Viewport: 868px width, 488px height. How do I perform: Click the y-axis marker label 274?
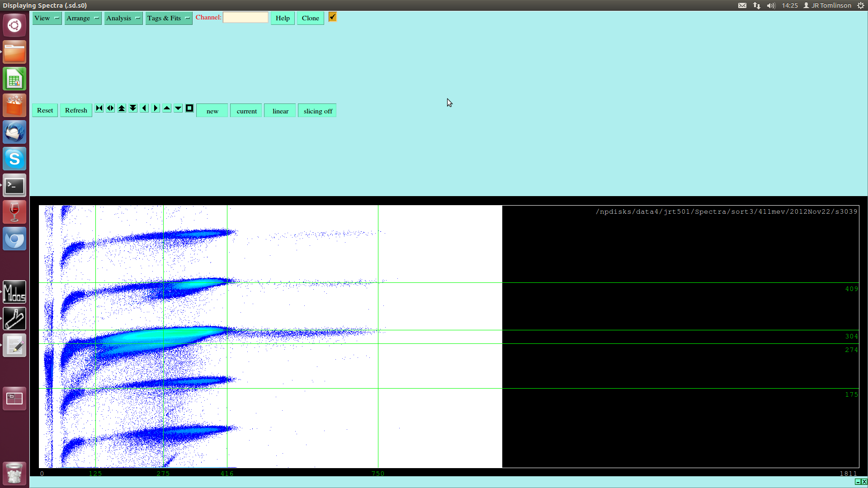[851, 350]
